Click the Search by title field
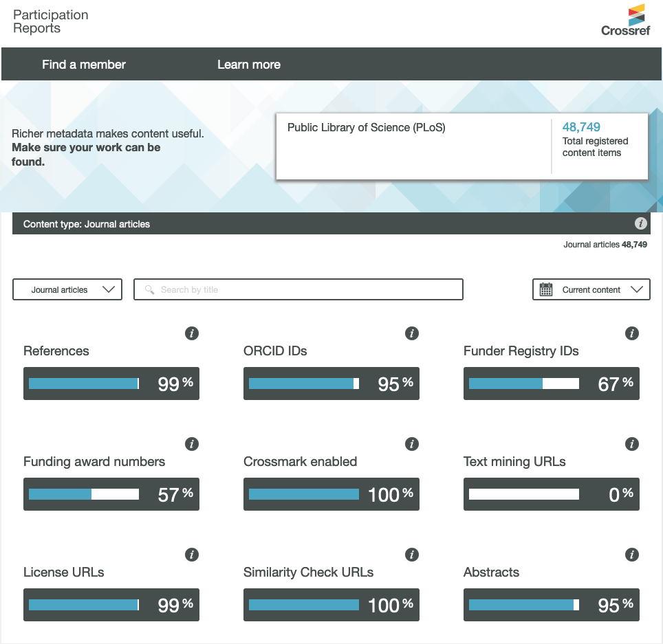The image size is (663, 644). (x=298, y=289)
